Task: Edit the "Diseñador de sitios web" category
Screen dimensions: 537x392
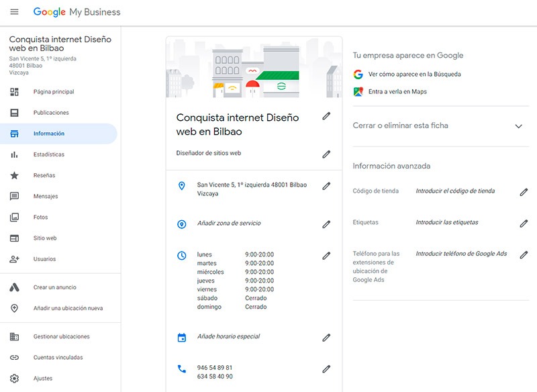Action: 327,154
